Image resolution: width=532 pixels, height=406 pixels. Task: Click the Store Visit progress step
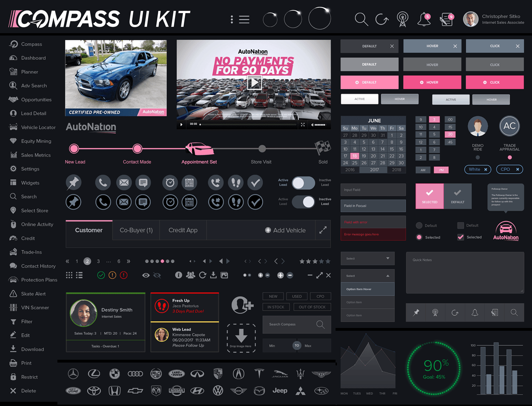tap(262, 149)
